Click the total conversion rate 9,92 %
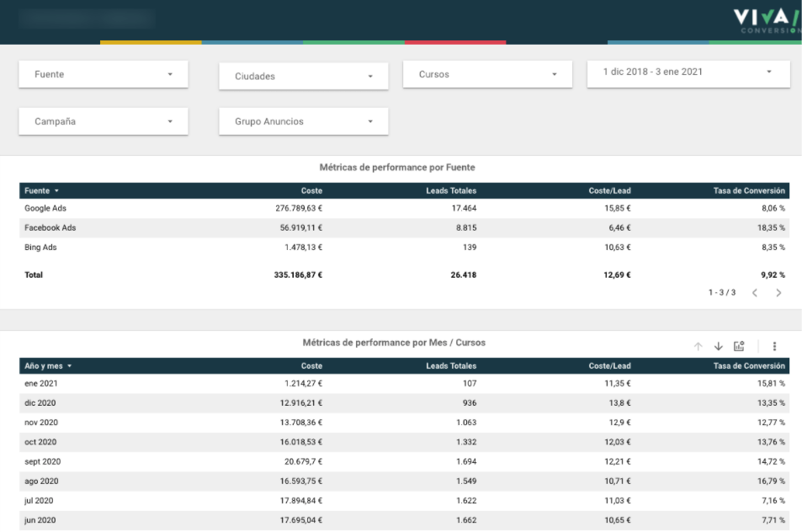The width and height of the screenshot is (802, 532). click(x=773, y=274)
